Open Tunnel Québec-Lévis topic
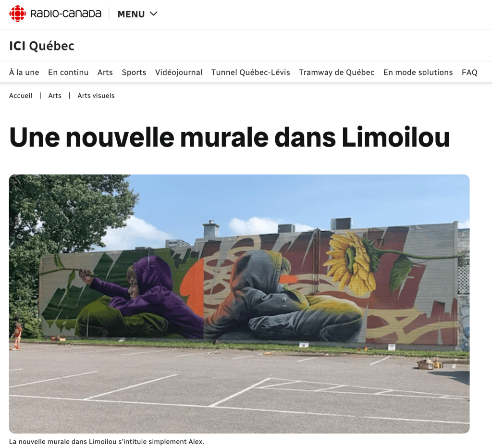The image size is (492, 448). click(250, 73)
